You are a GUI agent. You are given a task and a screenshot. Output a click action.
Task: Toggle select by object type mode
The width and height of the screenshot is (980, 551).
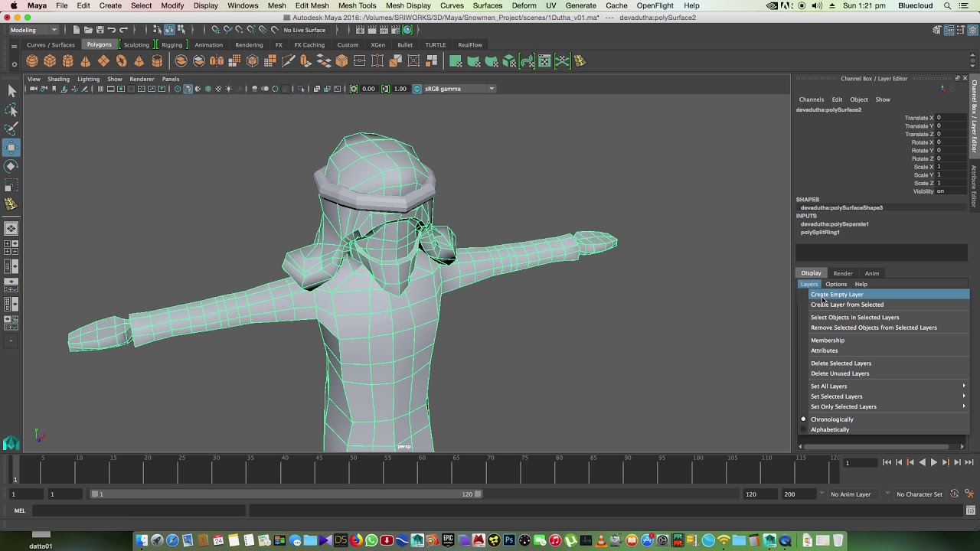[169, 30]
